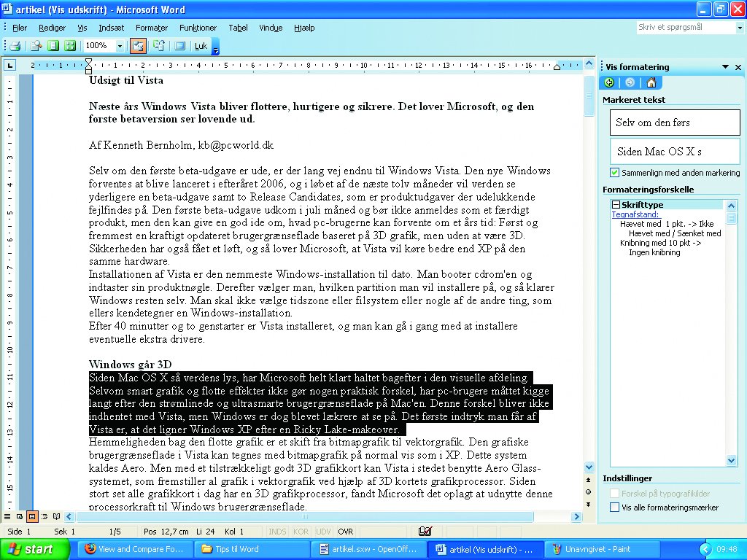Open the Tegnafstand link
The image size is (747, 560).
[x=635, y=215]
